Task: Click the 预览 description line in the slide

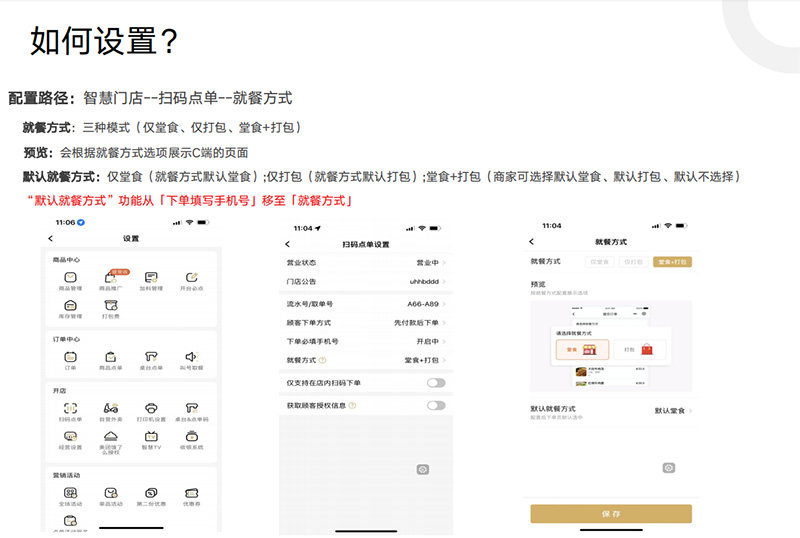Action: [x=136, y=152]
